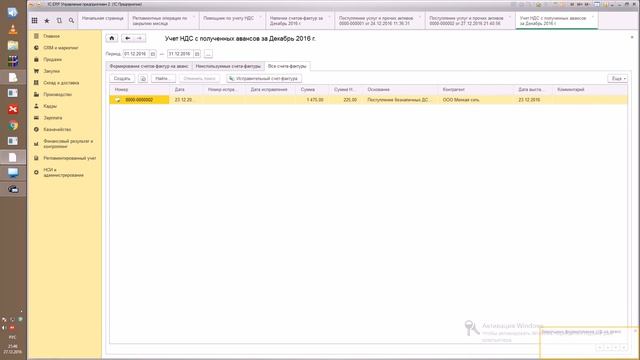
Task: Open CRM и маркетинг section
Action: 60,48
